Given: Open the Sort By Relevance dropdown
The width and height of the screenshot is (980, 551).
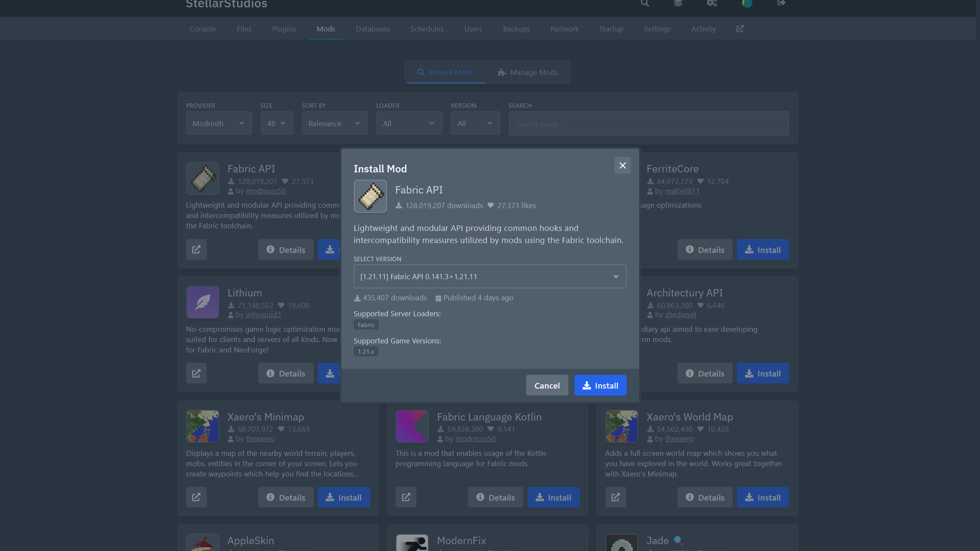Looking at the screenshot, I should coord(334,124).
